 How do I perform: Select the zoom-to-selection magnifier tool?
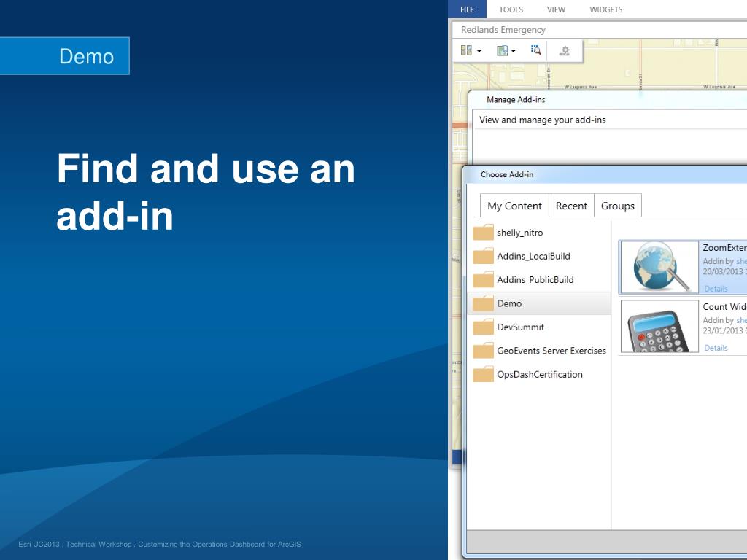tap(536, 50)
